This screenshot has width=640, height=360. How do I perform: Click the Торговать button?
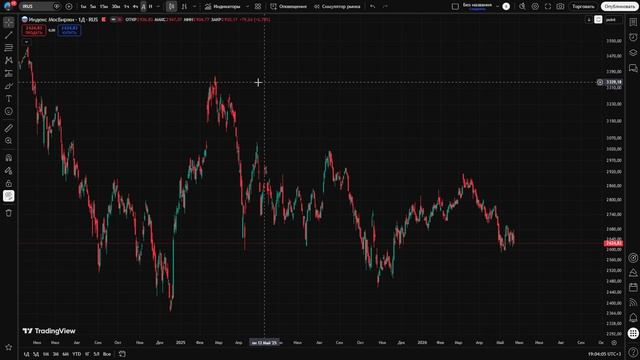coord(583,7)
